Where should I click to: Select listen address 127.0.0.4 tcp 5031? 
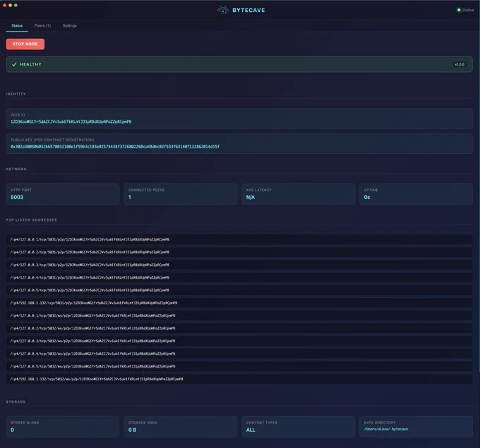(x=239, y=277)
